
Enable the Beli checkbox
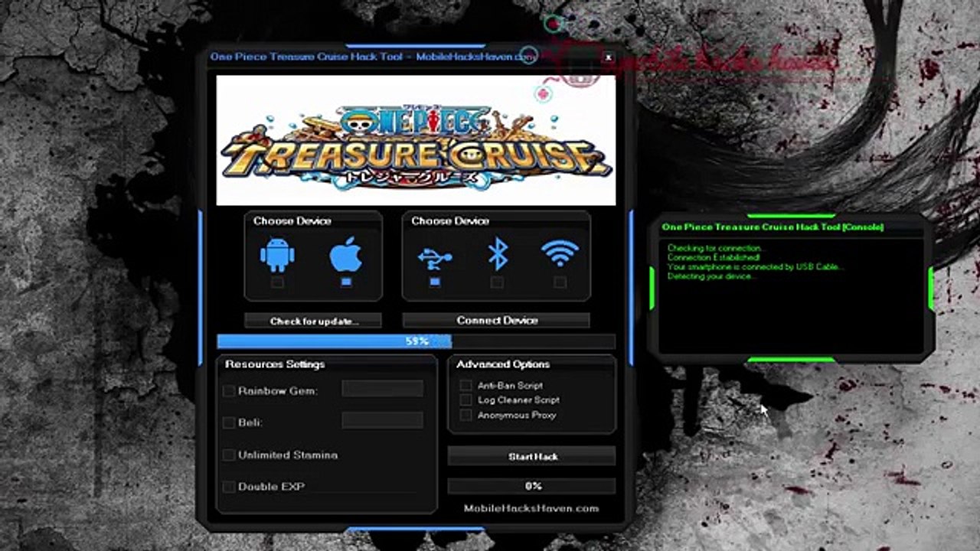[x=229, y=422]
